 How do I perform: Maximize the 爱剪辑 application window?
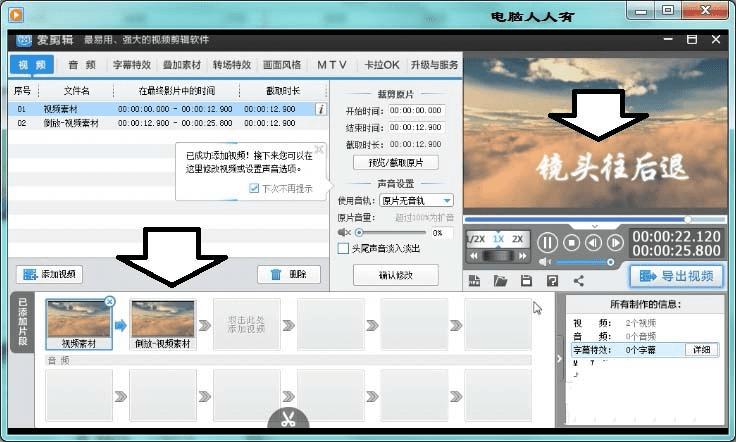coord(692,39)
